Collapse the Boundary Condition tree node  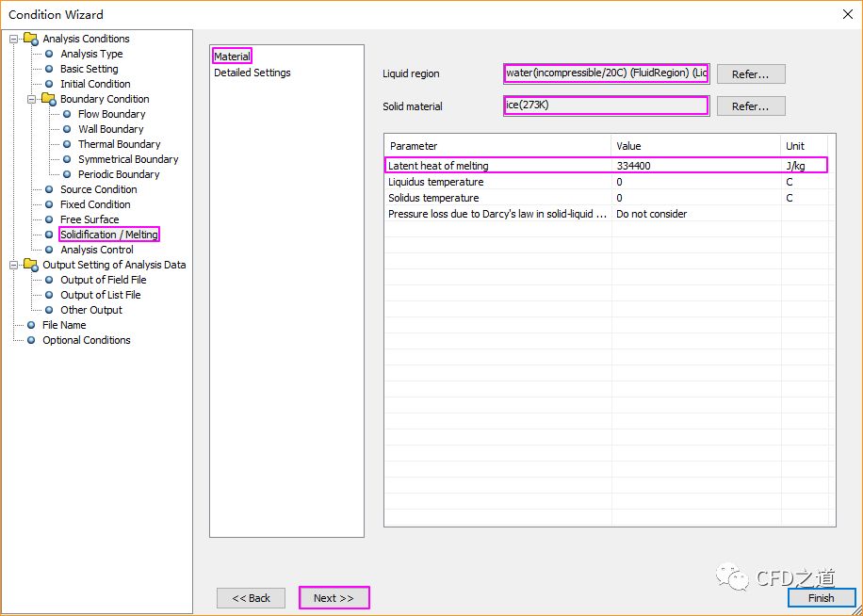tap(31, 99)
